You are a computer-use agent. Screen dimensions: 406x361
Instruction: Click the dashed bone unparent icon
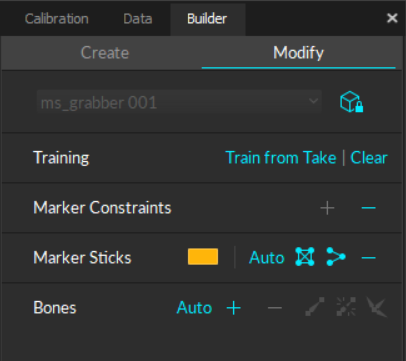[x=346, y=307]
